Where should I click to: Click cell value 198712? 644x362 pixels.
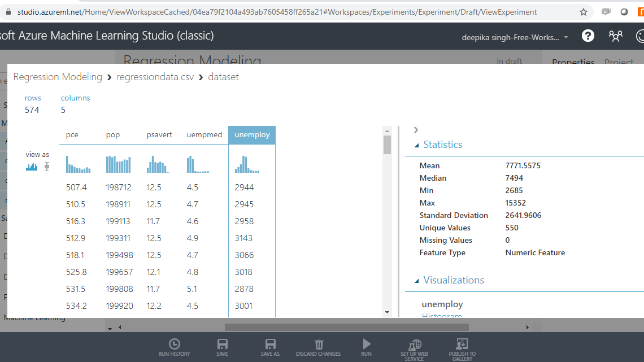[x=119, y=187]
